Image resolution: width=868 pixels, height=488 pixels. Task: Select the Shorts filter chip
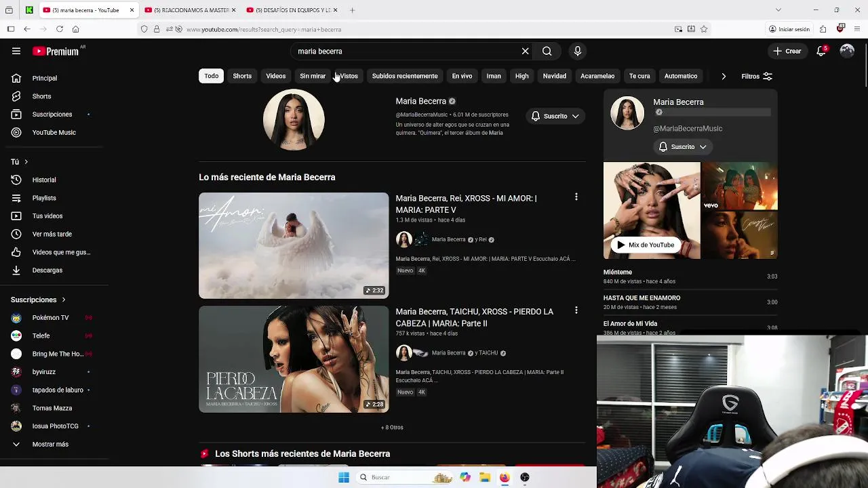242,76
